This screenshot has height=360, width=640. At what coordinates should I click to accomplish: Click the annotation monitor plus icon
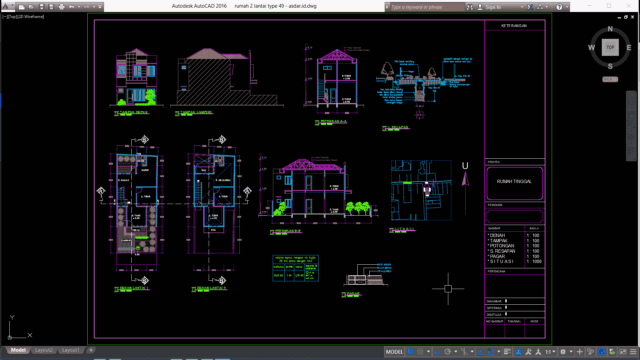[579, 352]
